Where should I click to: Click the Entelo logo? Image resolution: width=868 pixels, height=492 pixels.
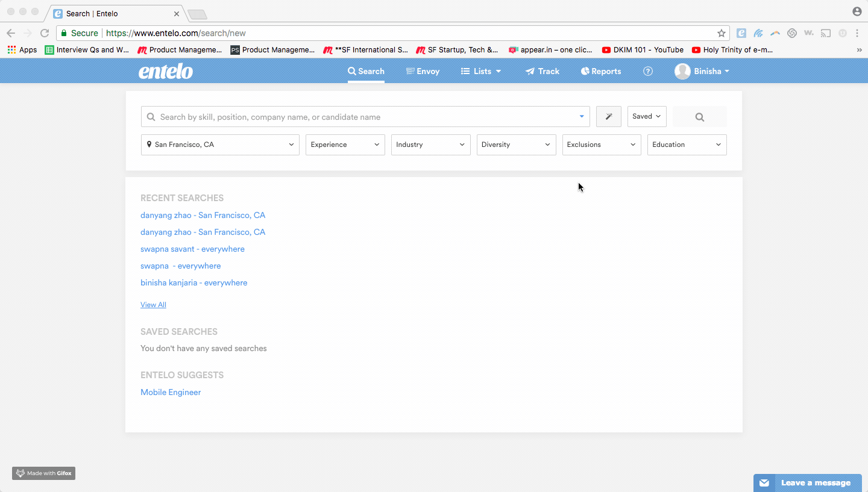(x=166, y=72)
